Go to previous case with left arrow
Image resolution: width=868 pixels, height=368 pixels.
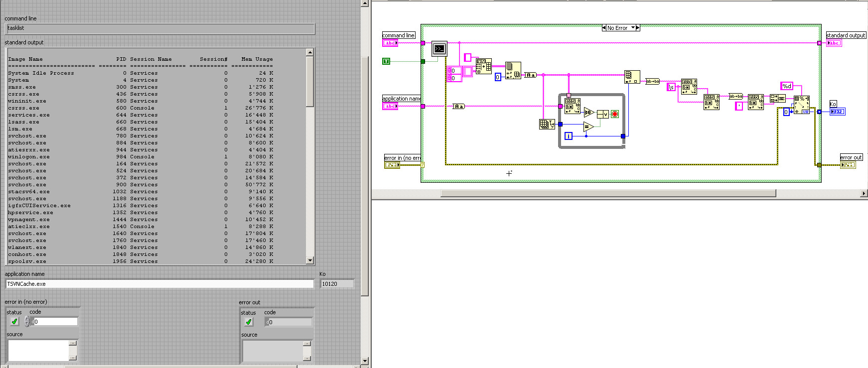pos(604,28)
